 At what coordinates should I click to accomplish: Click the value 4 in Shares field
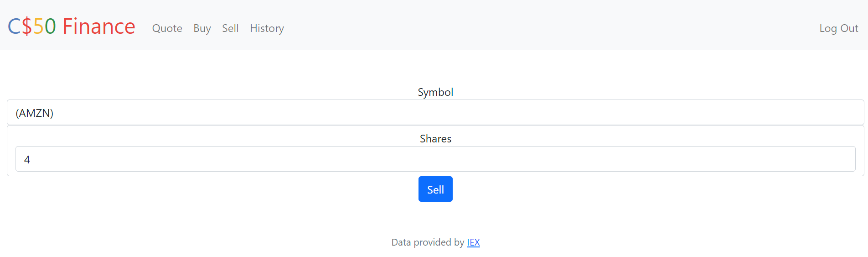(27, 160)
